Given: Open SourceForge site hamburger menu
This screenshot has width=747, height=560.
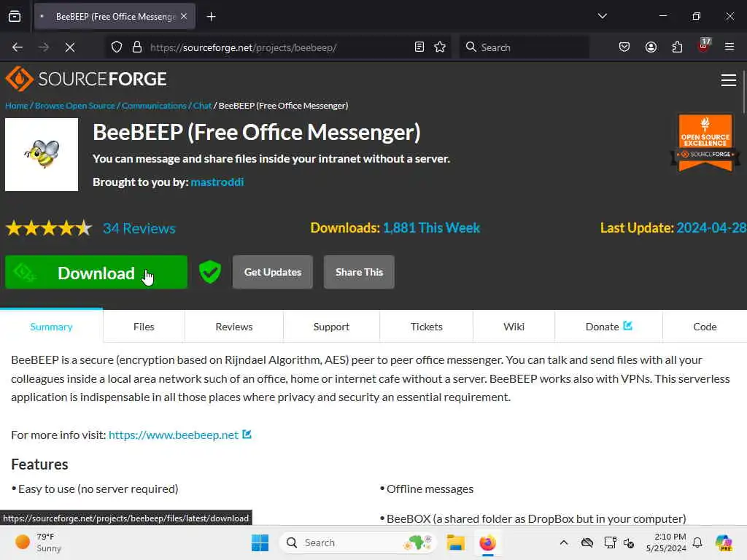Looking at the screenshot, I should tap(729, 80).
